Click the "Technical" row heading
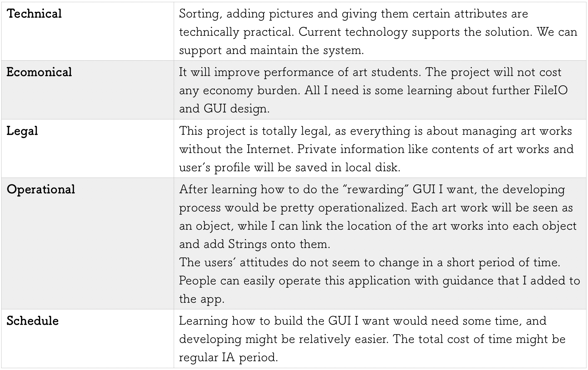 point(34,14)
